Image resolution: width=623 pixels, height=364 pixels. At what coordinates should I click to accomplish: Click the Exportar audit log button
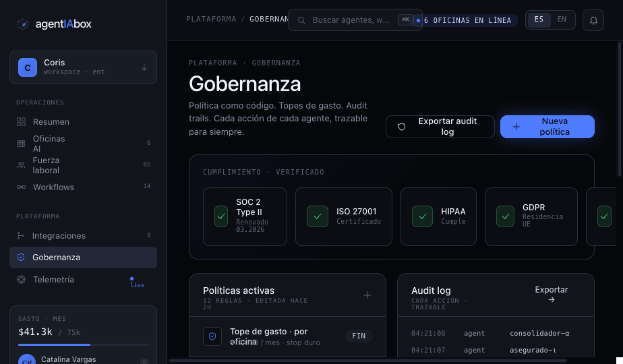440,127
